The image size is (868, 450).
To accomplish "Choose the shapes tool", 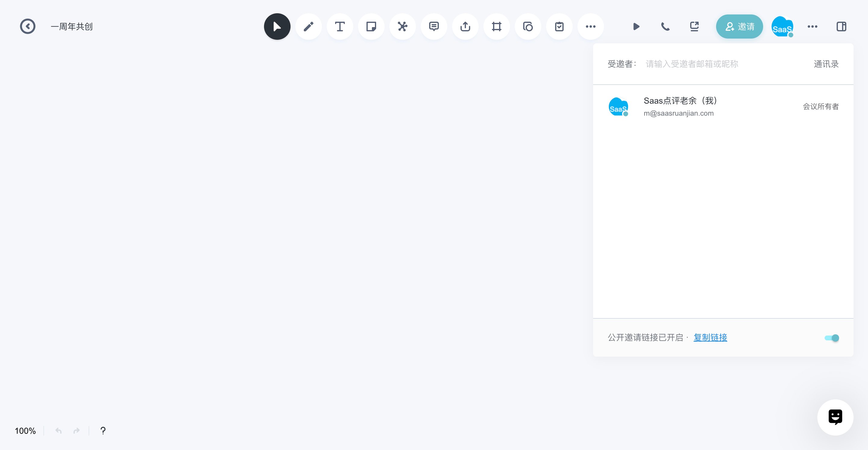I will (x=528, y=27).
